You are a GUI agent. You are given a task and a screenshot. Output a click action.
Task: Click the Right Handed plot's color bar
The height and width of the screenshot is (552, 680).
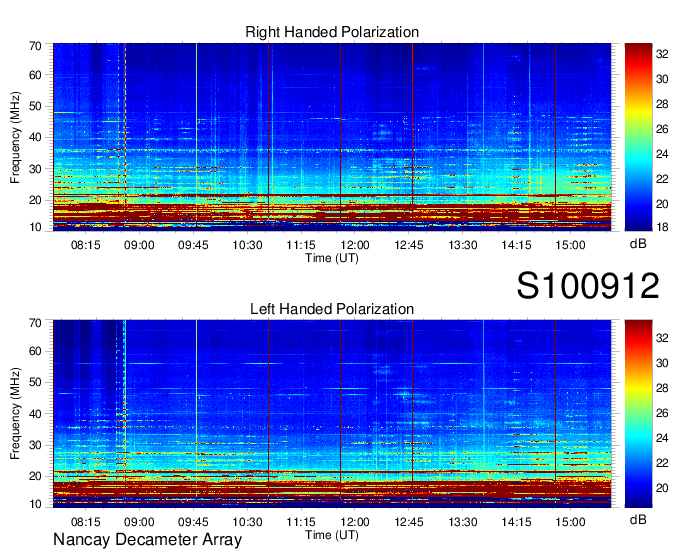638,137
